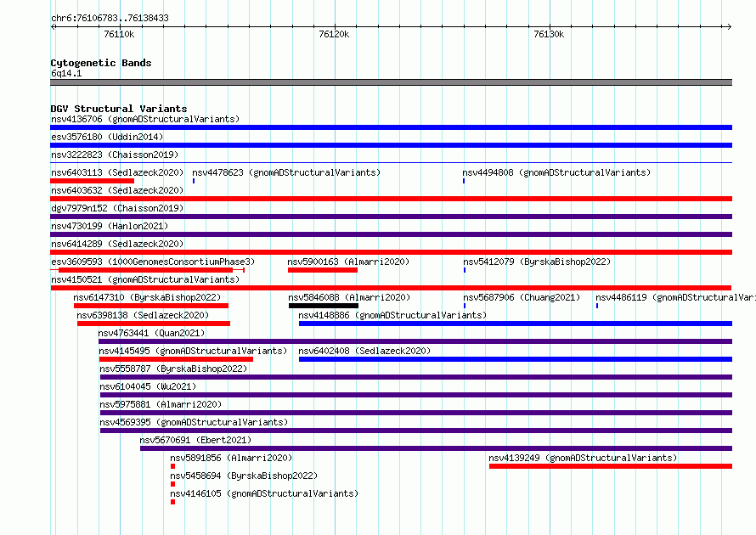Select nsv6398138 (Sedlazeck2020) label
Viewport: 756px width, 535px height.
(x=143, y=315)
